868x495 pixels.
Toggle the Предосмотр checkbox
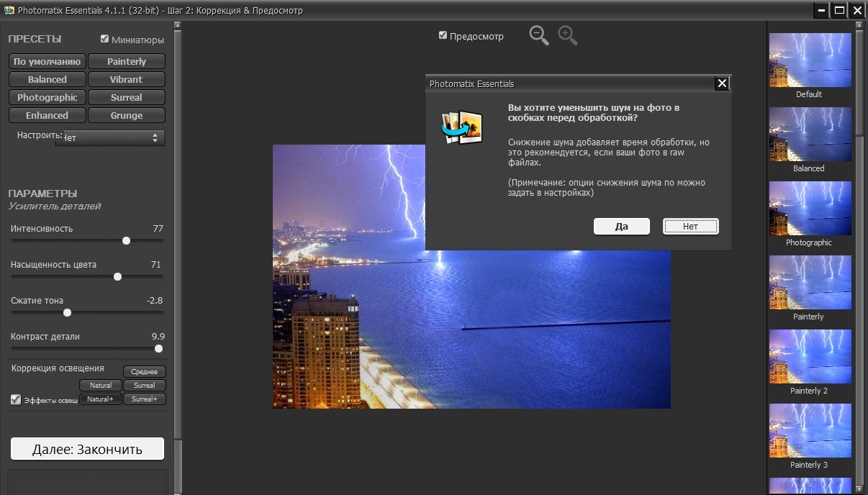coord(443,35)
